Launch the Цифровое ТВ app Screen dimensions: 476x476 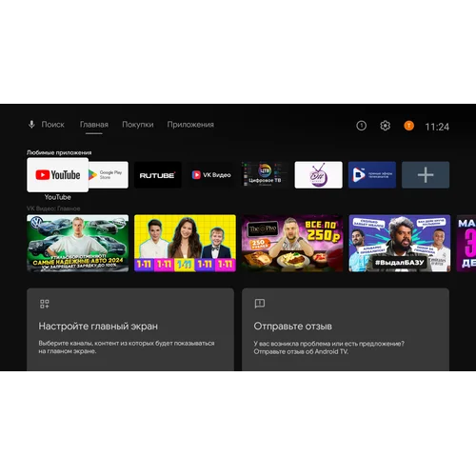pos(265,175)
